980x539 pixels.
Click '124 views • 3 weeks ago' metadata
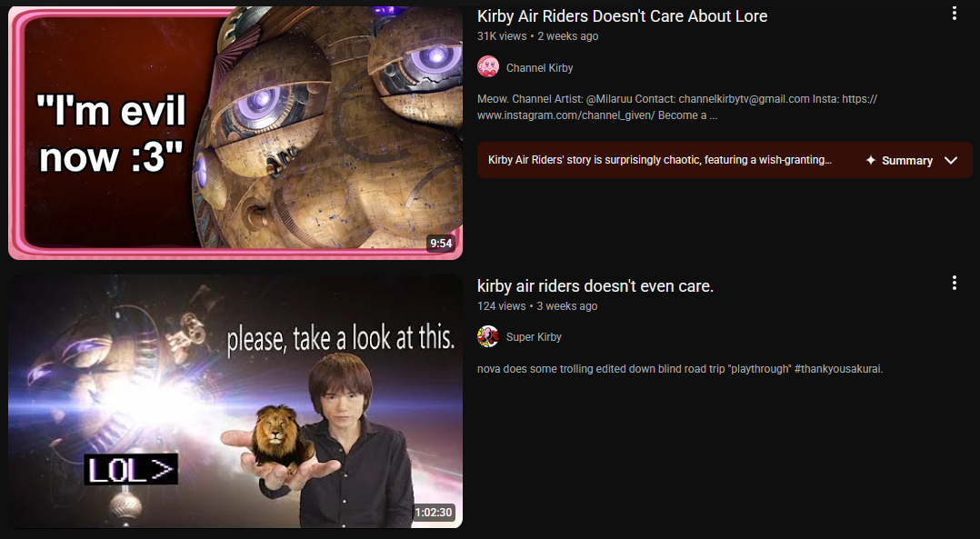(x=537, y=306)
